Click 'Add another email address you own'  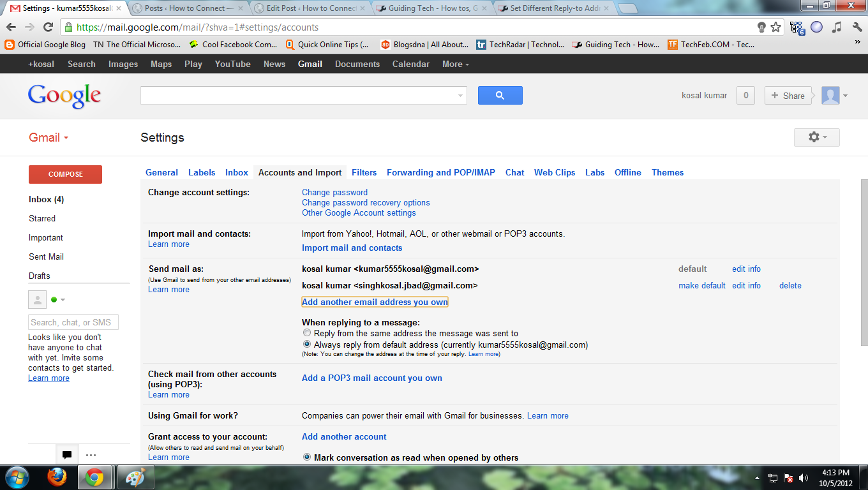tap(375, 302)
